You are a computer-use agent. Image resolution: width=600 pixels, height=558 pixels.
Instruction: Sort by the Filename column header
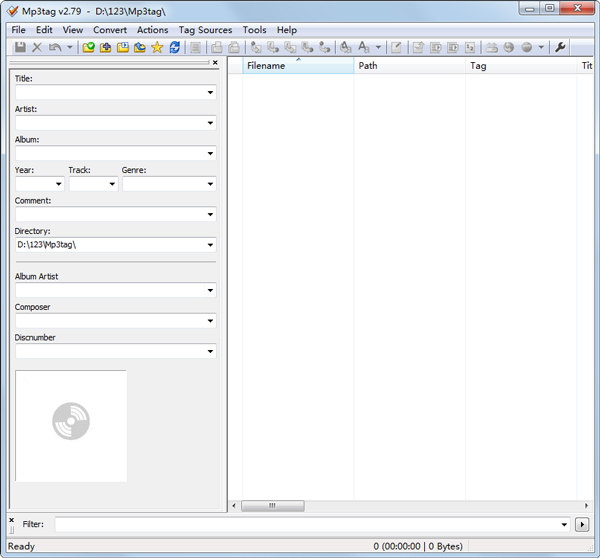tap(298, 65)
